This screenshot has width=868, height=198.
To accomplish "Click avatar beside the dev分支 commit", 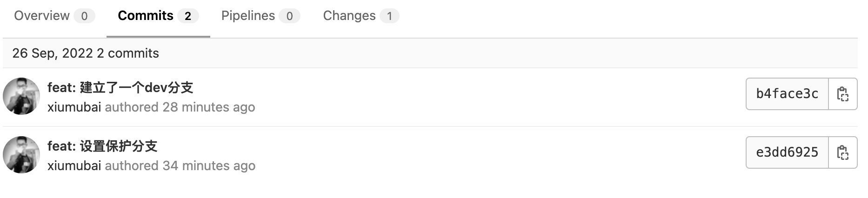I will pyautogui.click(x=21, y=96).
